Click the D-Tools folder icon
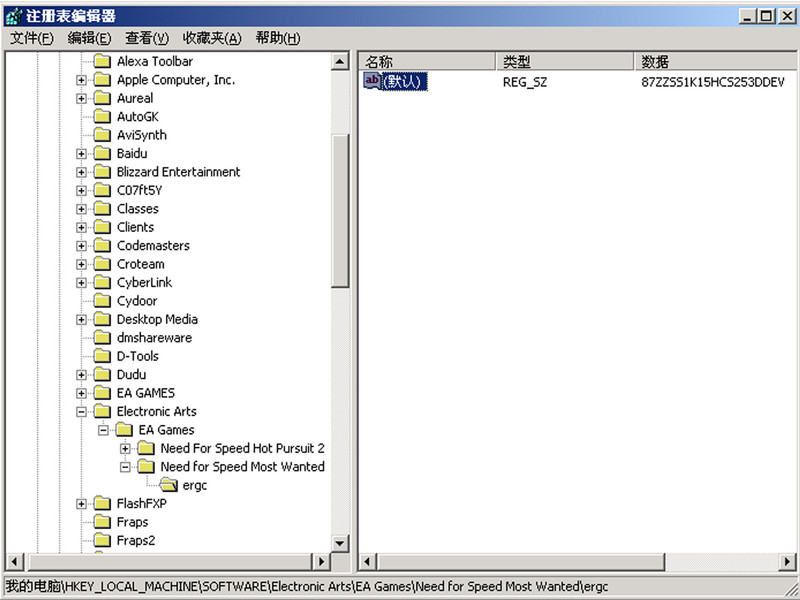This screenshot has width=800, height=600. (x=103, y=356)
